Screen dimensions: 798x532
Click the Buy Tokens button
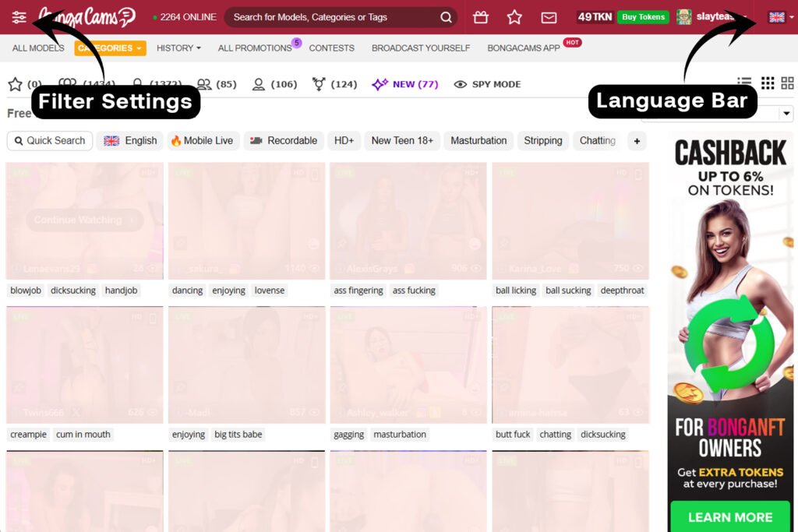click(x=643, y=17)
